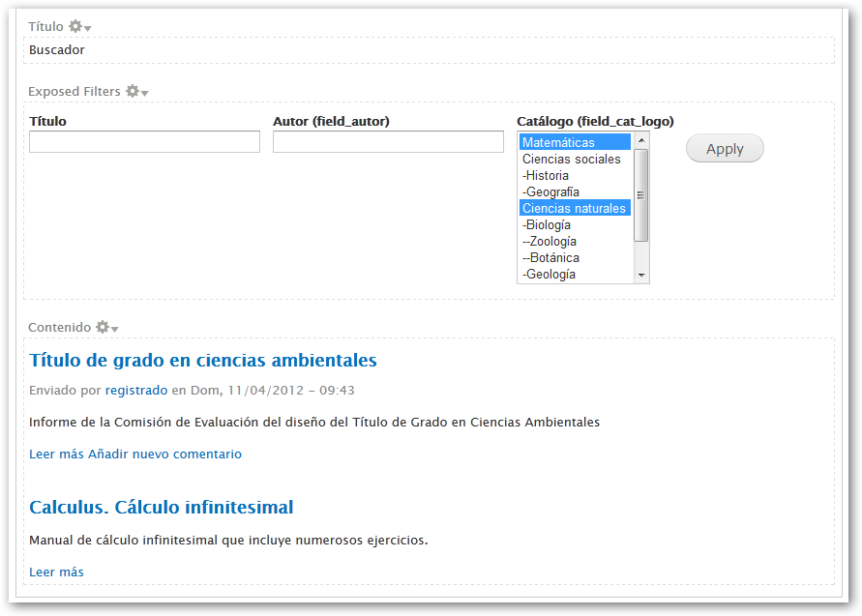Open 'Título de grado en ciencias ambientales'
The image size is (862, 616).
click(x=203, y=361)
